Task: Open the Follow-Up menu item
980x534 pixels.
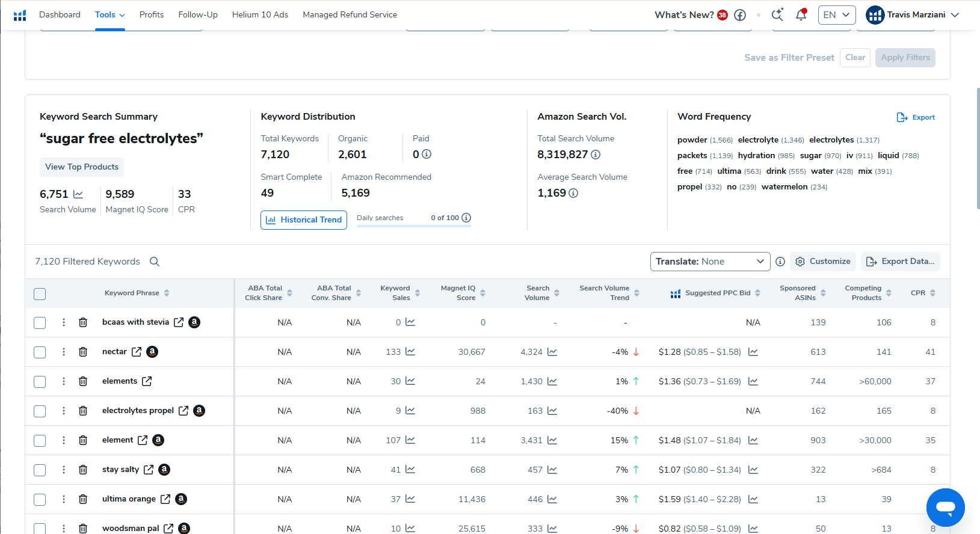Action: pos(198,14)
